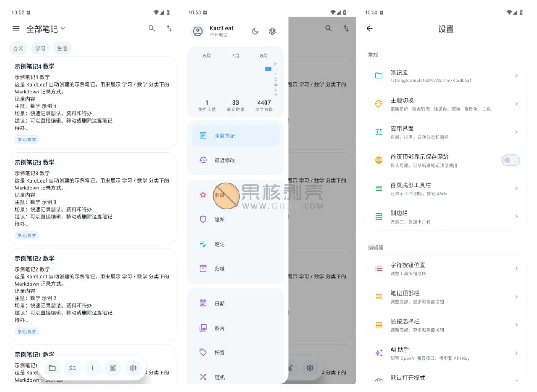Open folder icon in bottom toolbar
537x392 pixels.
click(x=52, y=368)
